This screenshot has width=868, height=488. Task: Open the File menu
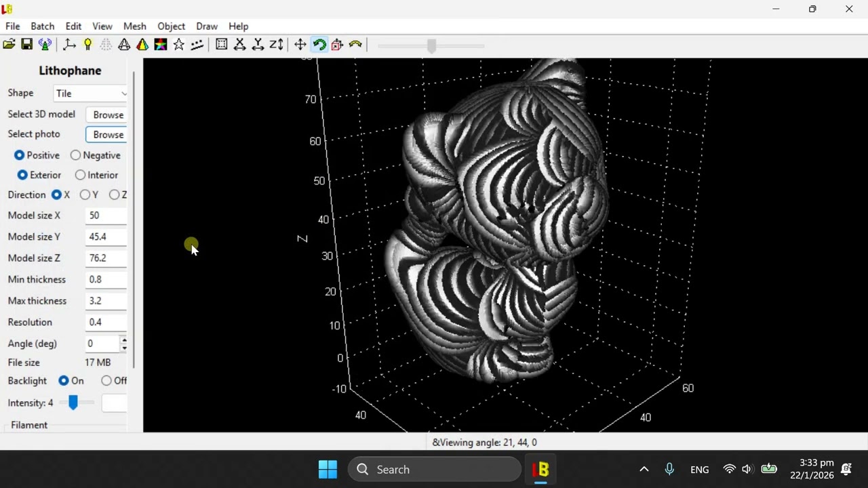click(x=12, y=26)
